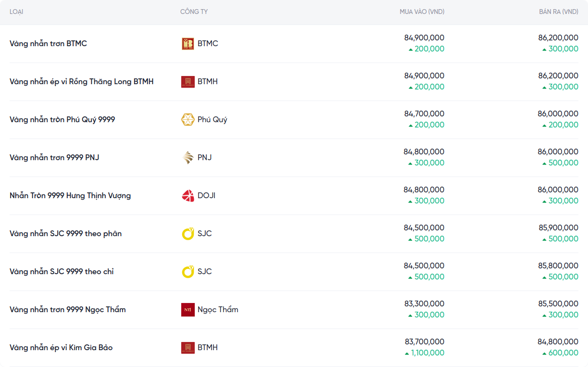
Task: Click the BÁN RA (VND) column header
Action: click(x=558, y=12)
